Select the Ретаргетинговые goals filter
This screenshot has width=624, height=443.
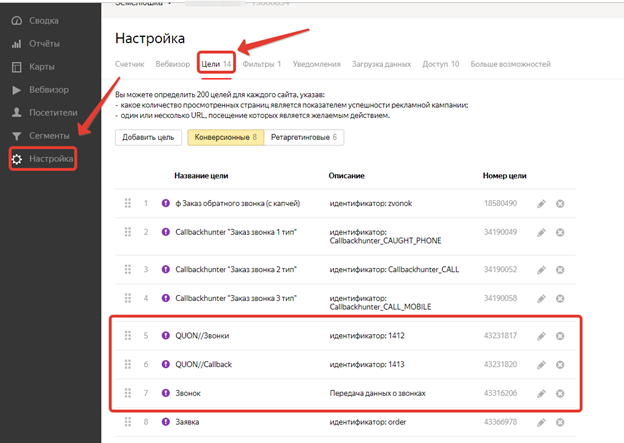[x=304, y=137]
